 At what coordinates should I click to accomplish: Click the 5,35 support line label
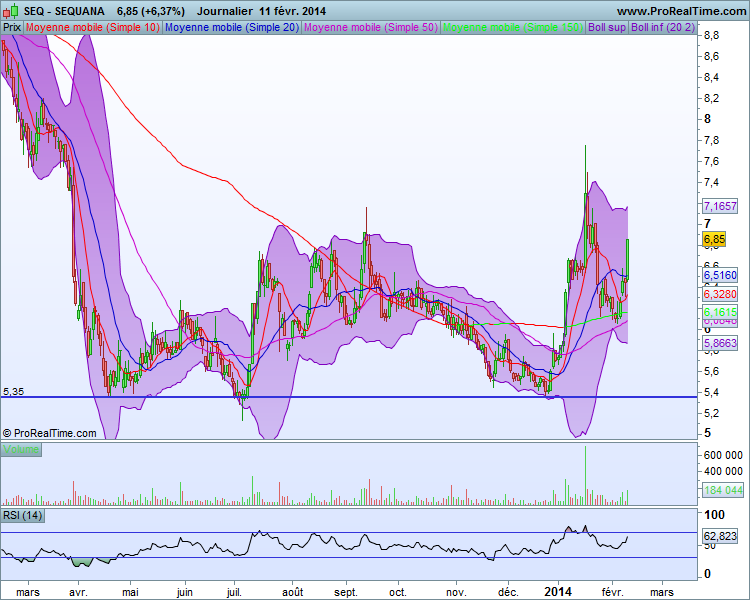pos(13,391)
